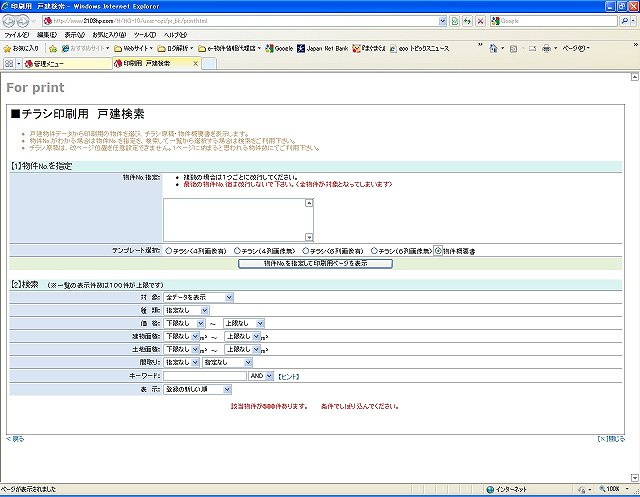
Task: Click the Print printer icon in command bar
Action: [x=547, y=49]
